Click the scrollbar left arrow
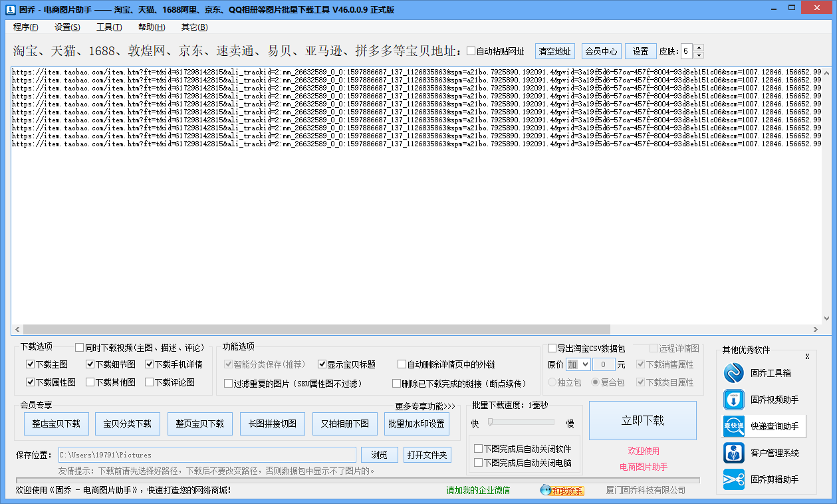The height and width of the screenshot is (504, 837). pos(17,330)
